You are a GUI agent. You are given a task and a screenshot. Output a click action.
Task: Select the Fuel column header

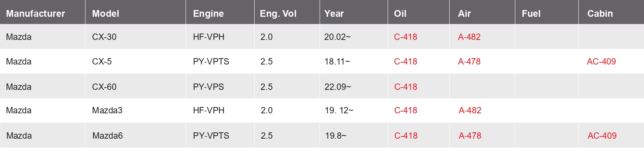click(531, 14)
